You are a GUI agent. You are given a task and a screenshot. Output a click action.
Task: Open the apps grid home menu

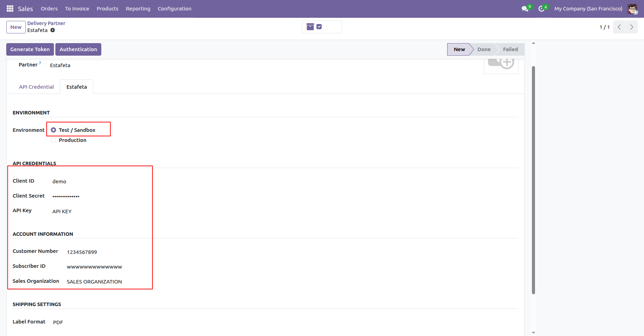click(x=10, y=9)
